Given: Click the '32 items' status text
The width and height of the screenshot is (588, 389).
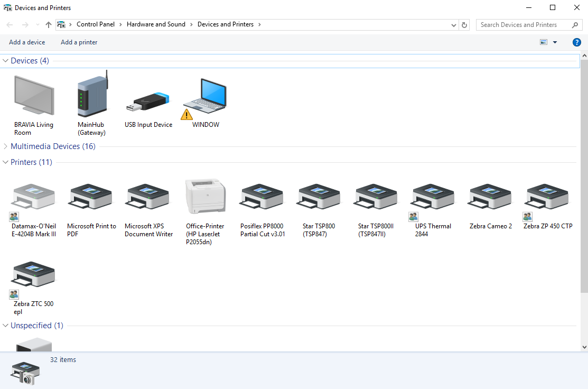Looking at the screenshot, I should (x=63, y=360).
